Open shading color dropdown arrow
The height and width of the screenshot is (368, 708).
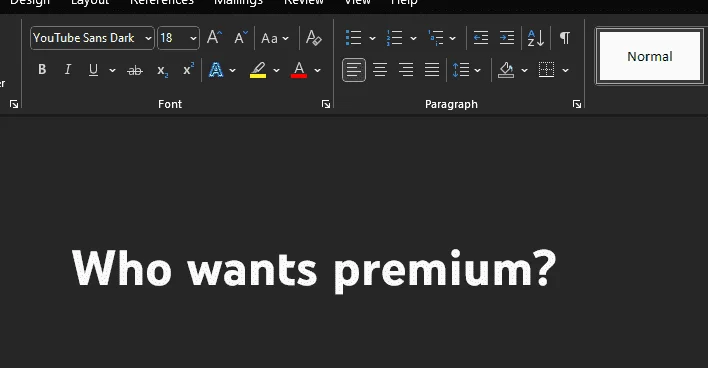(x=524, y=70)
